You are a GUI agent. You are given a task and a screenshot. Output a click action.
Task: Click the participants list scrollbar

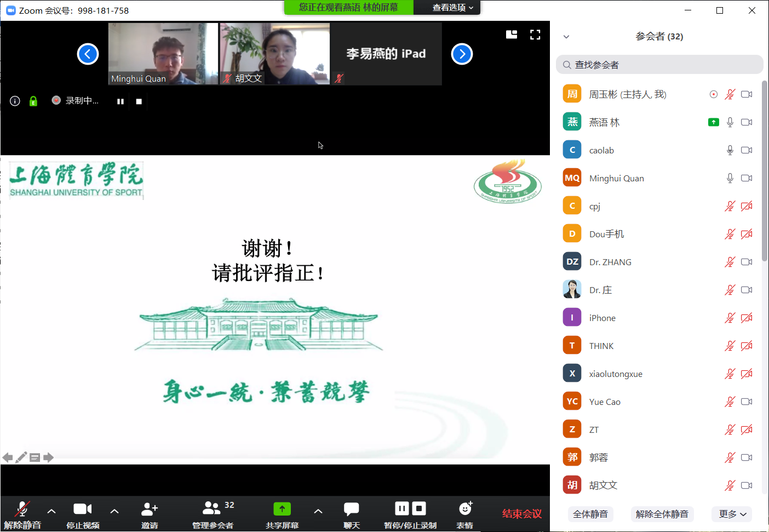764,170
